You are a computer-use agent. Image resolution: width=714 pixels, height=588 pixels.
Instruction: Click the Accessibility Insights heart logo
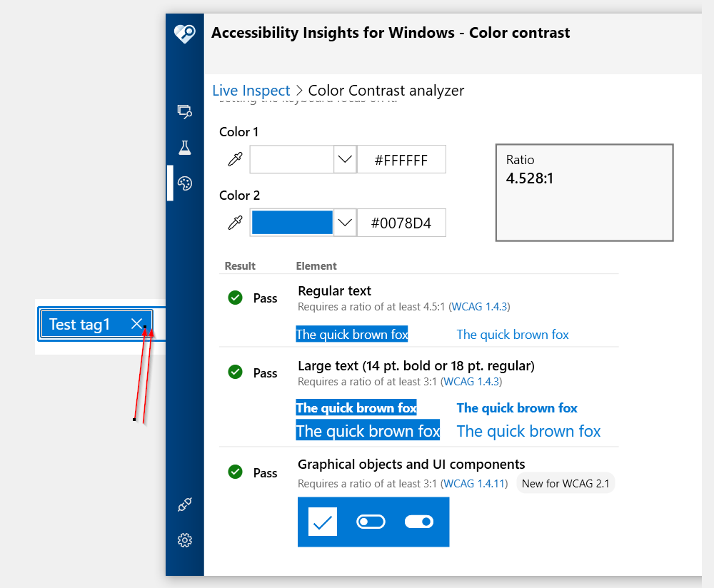pyautogui.click(x=184, y=34)
